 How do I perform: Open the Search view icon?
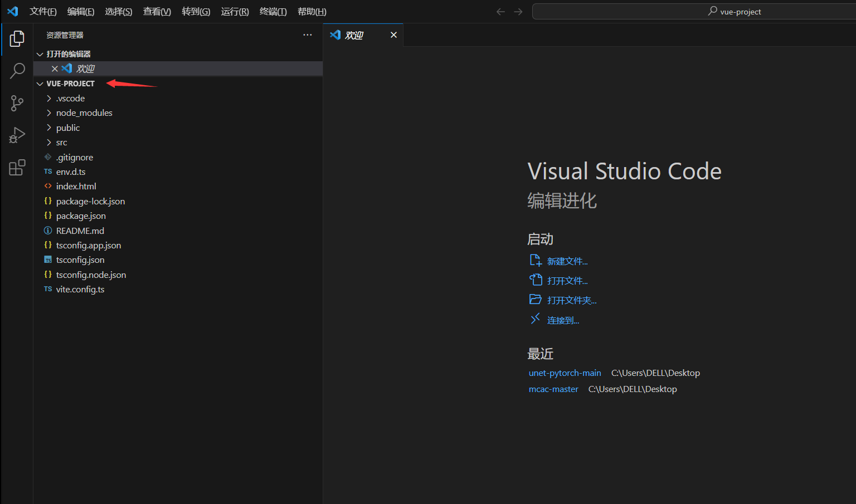pos(17,71)
